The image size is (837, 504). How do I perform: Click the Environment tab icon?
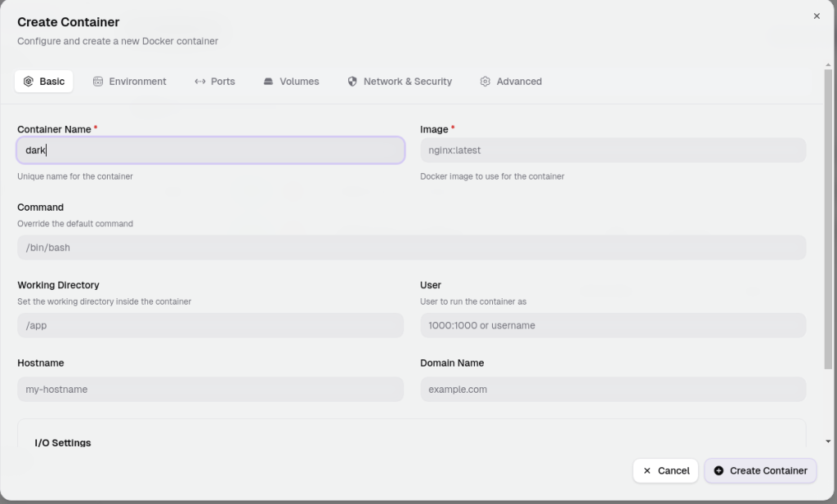[x=98, y=82]
